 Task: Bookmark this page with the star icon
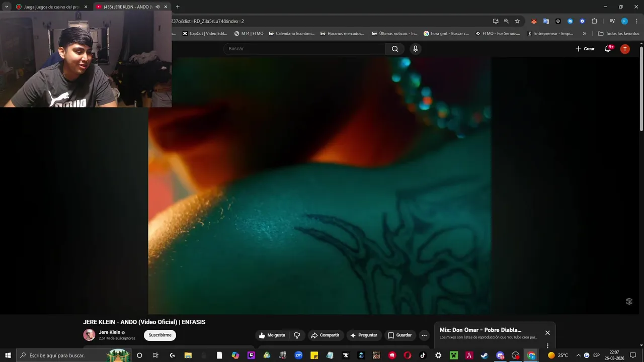[x=517, y=21]
